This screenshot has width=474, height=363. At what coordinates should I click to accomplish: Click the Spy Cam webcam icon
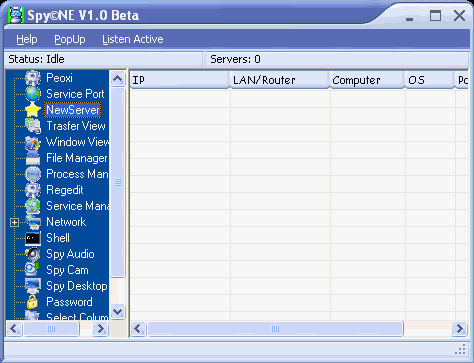tap(33, 270)
